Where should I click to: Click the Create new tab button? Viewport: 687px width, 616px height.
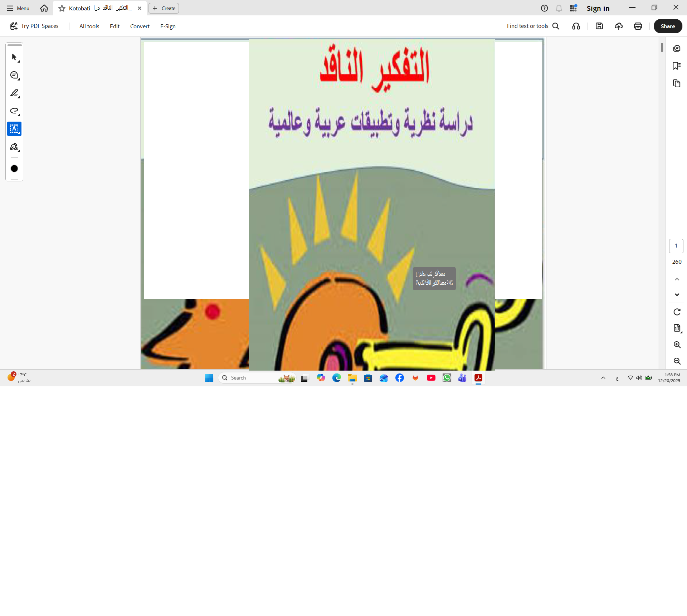point(164,8)
